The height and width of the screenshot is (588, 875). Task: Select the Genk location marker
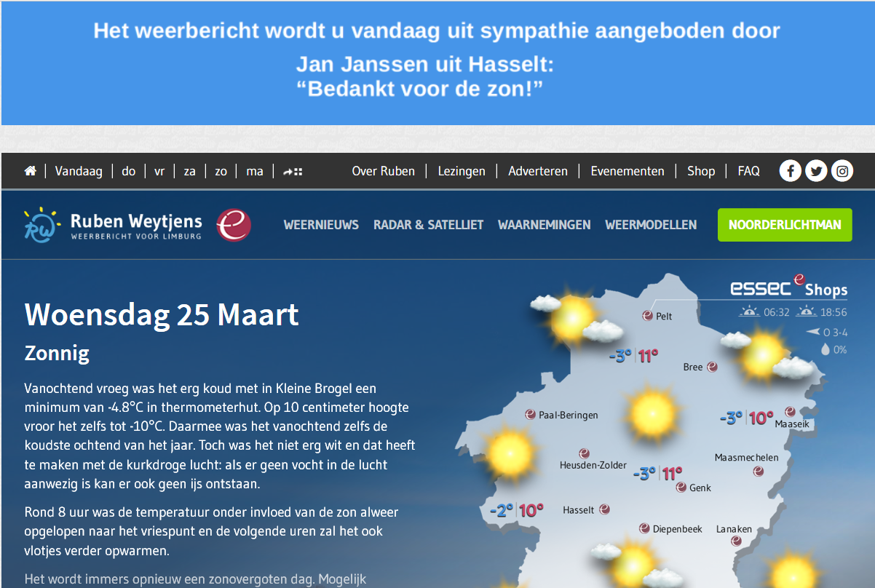681,488
